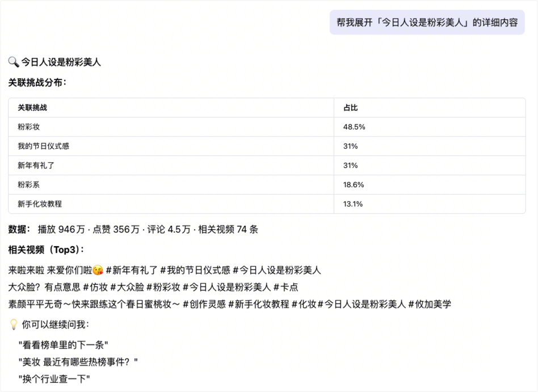The image size is (538, 392).
Task: Click the 占比 column header
Action: (351, 108)
